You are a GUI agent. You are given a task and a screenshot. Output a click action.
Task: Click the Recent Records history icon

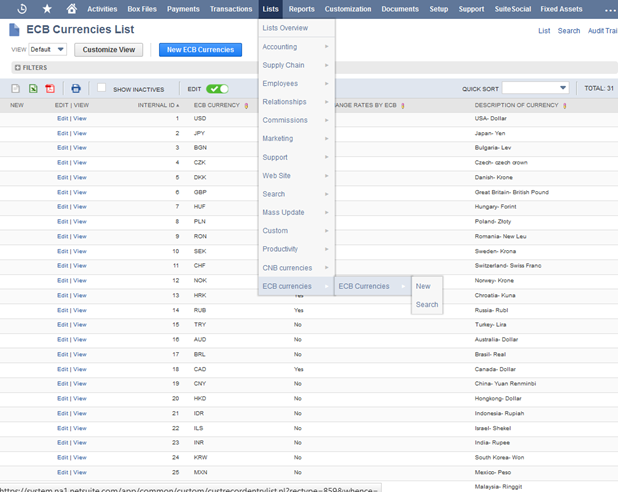pos(22,9)
